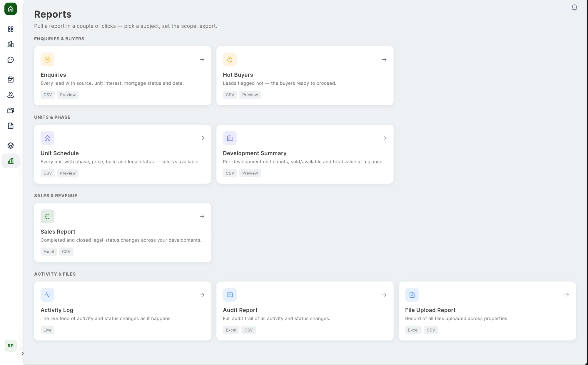Click CSV tag on File Upload Report card
Image resolution: width=588 pixels, height=365 pixels.
click(431, 330)
